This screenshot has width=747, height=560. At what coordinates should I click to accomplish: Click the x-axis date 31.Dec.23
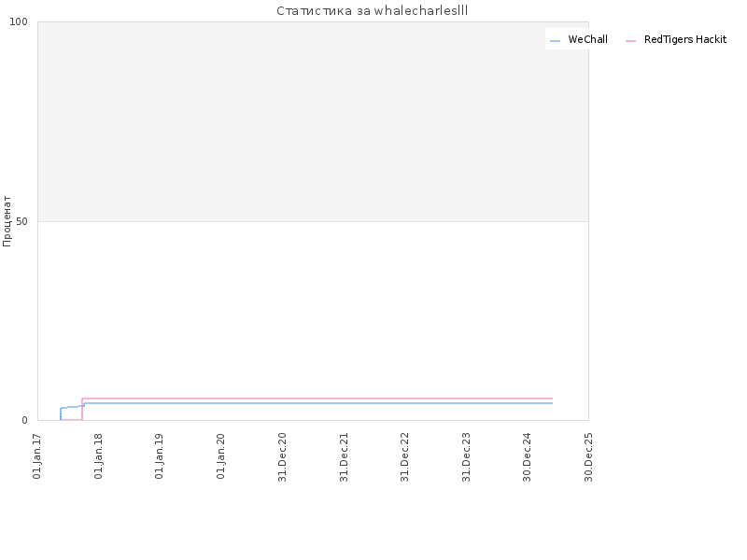click(x=466, y=457)
